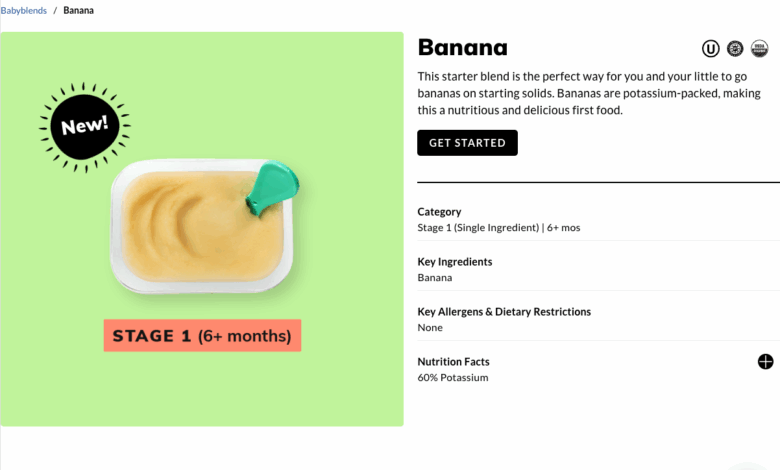
Task: Click the STAGE 1 (6+ months) label
Action: tap(202, 336)
